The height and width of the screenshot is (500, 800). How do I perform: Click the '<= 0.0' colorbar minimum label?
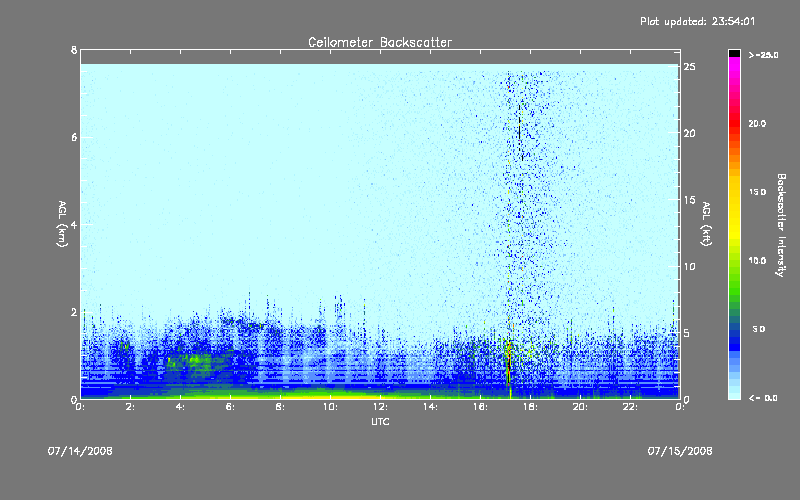pos(763,398)
